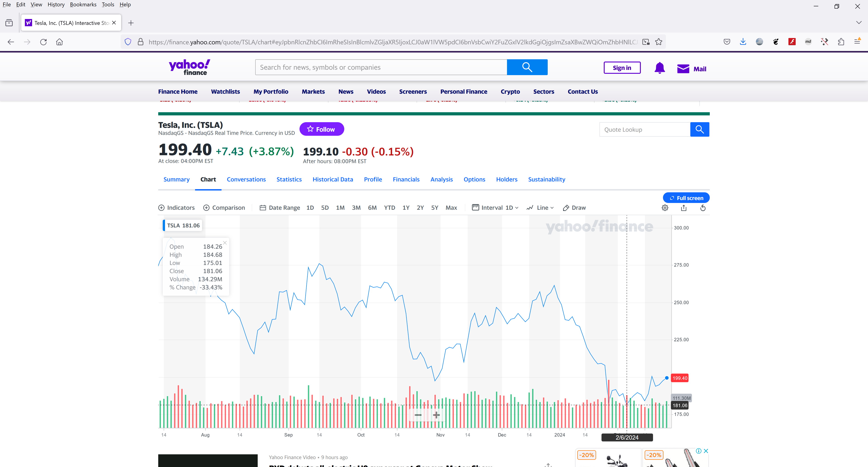Screen dimensions: 868x467
Task: Enable the Draw tool
Action: coord(575,208)
